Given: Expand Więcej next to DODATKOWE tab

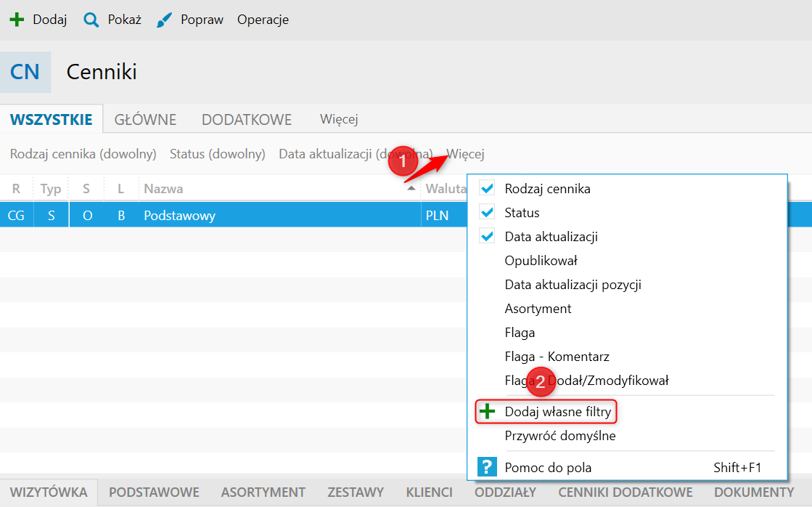Looking at the screenshot, I should click(339, 119).
